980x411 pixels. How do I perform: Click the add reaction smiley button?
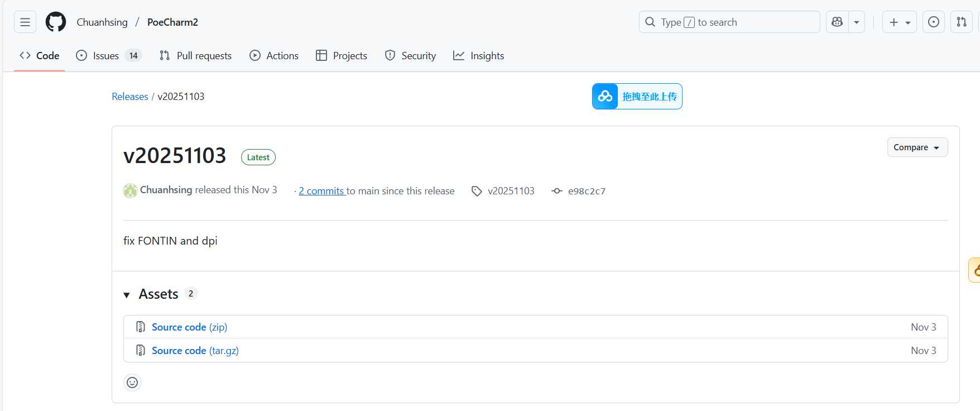(x=132, y=383)
